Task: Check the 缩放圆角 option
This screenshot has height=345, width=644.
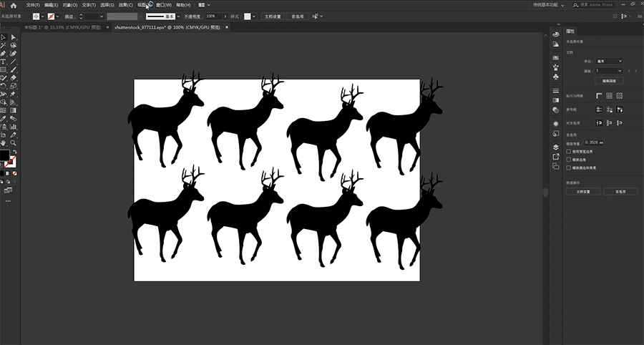Action: coord(568,160)
